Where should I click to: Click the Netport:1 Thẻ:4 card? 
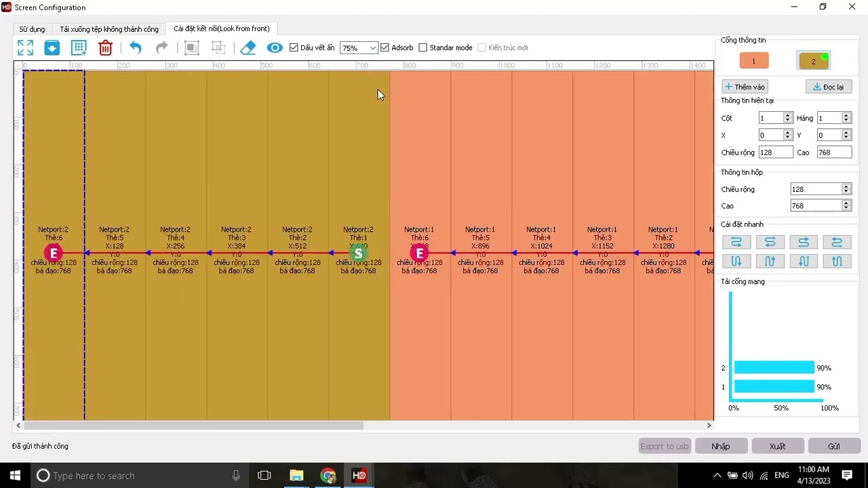coord(542,245)
